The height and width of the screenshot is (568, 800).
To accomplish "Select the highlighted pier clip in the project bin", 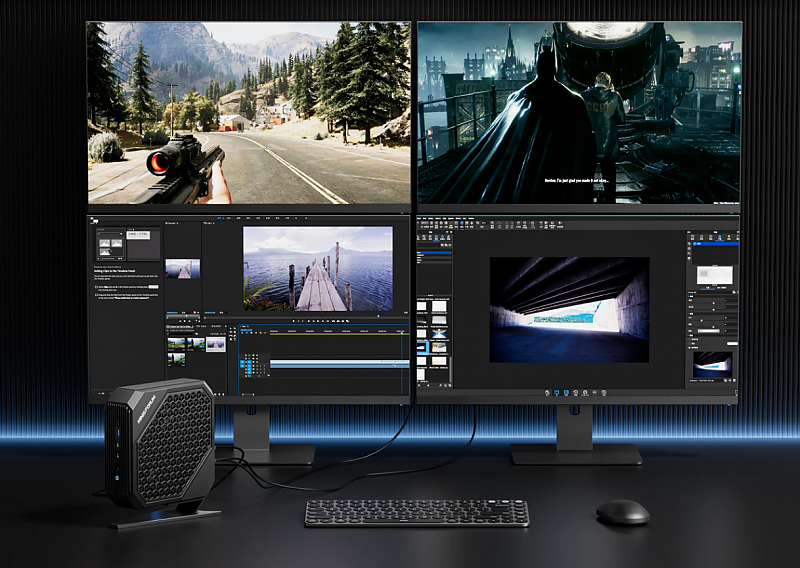I will tap(216, 344).
